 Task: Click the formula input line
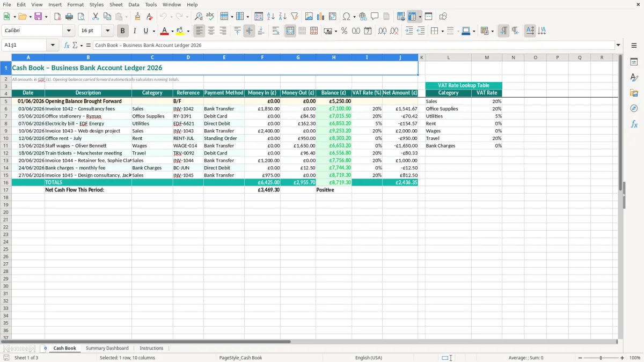tap(353, 45)
